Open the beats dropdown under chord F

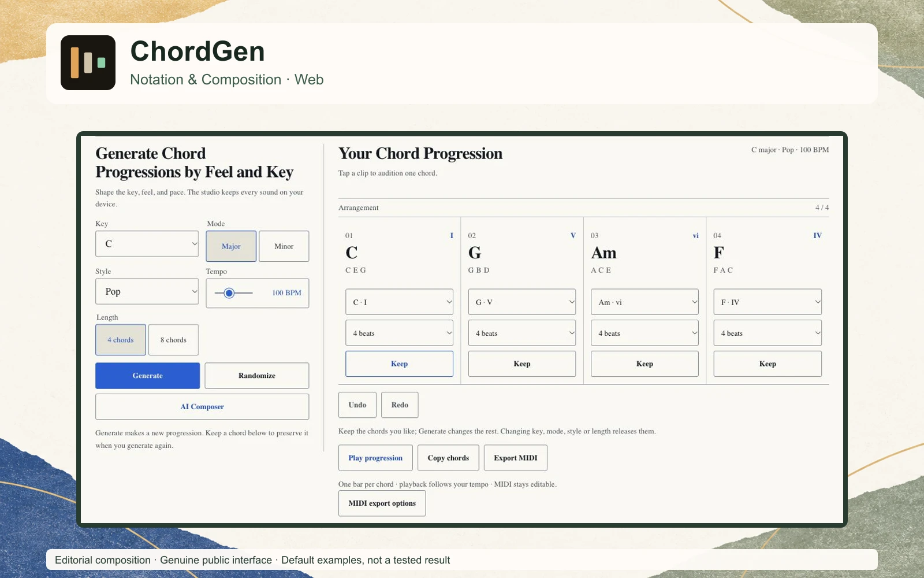767,333
